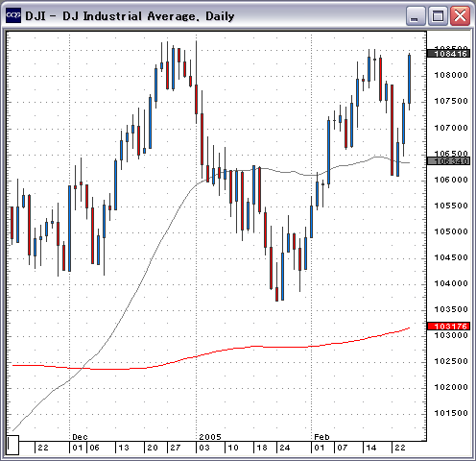Click the 107500 price axis label
This screenshot has height=461, width=476.
pos(451,101)
